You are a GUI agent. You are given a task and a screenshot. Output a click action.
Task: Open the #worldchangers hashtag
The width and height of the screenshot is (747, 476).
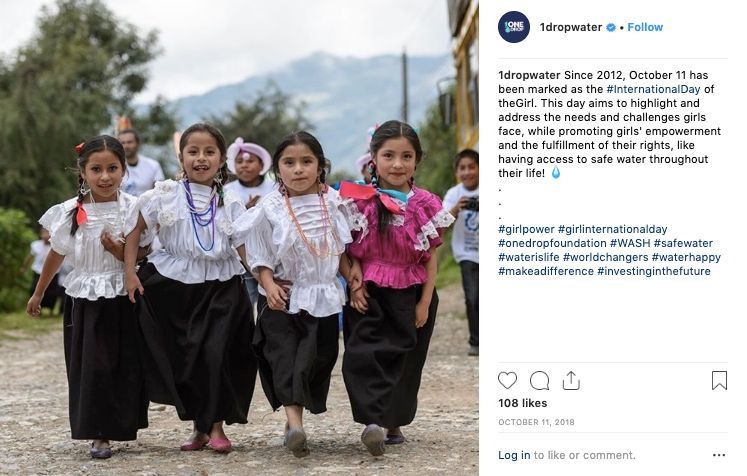(x=606, y=257)
